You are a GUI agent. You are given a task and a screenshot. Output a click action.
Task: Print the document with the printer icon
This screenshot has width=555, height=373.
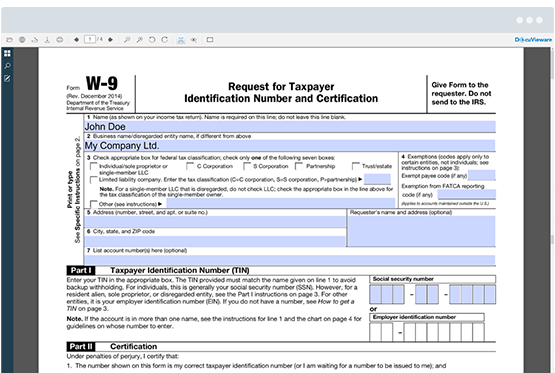pos(60,40)
